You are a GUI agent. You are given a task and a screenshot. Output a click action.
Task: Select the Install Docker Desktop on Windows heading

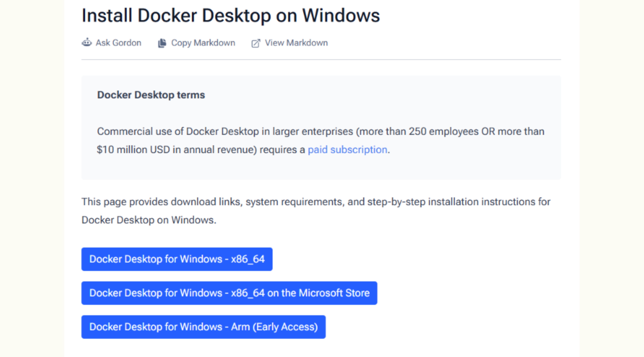(231, 16)
